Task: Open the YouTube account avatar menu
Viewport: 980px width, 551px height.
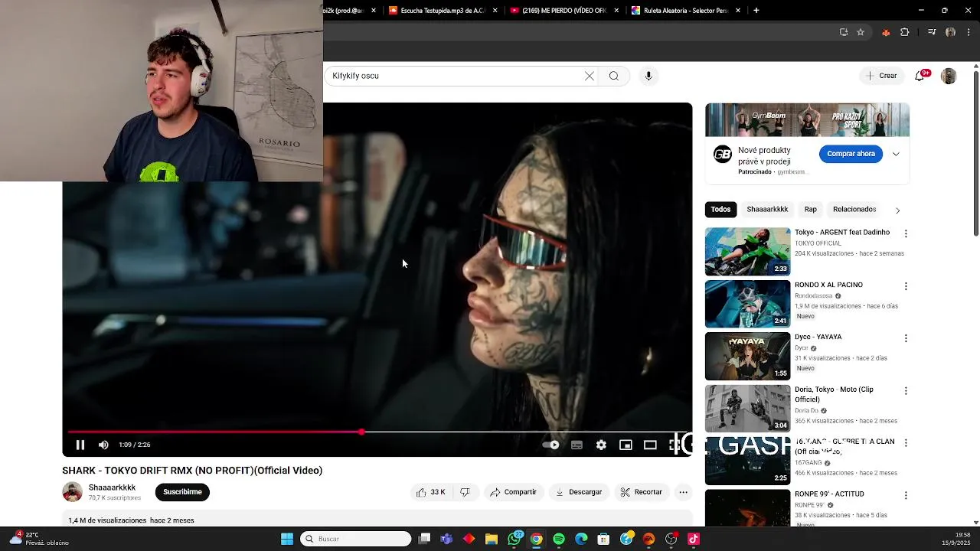Action: [949, 76]
